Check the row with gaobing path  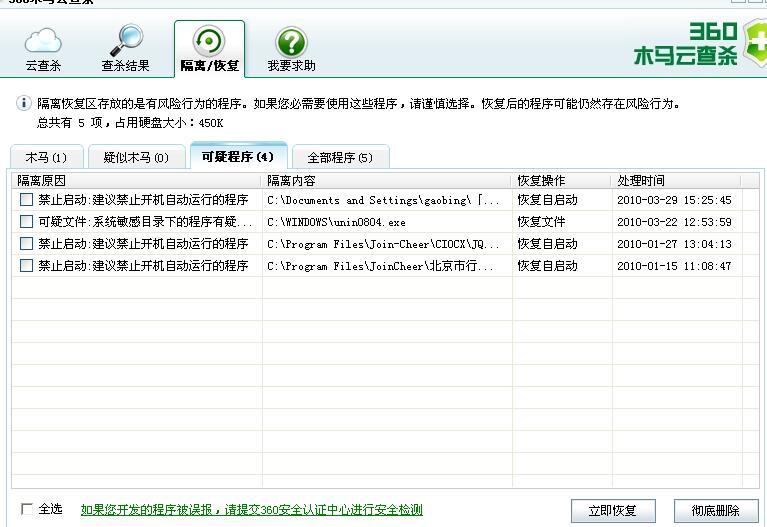26,199
